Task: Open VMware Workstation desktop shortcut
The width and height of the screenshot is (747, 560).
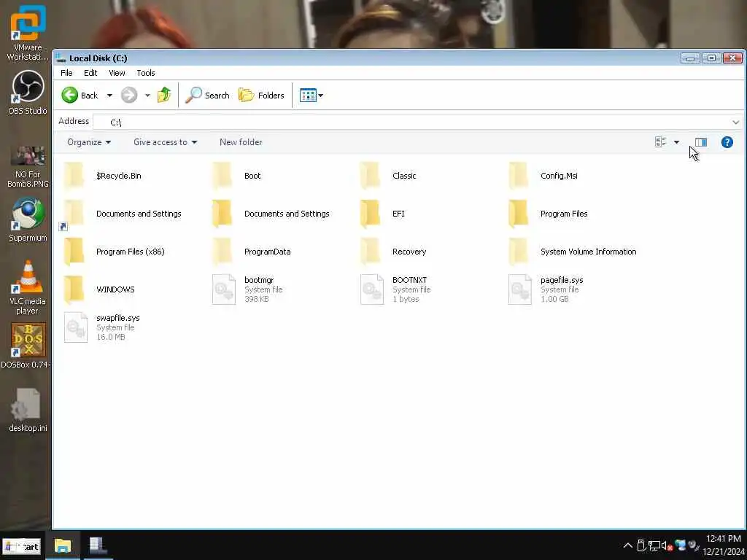Action: (28, 32)
